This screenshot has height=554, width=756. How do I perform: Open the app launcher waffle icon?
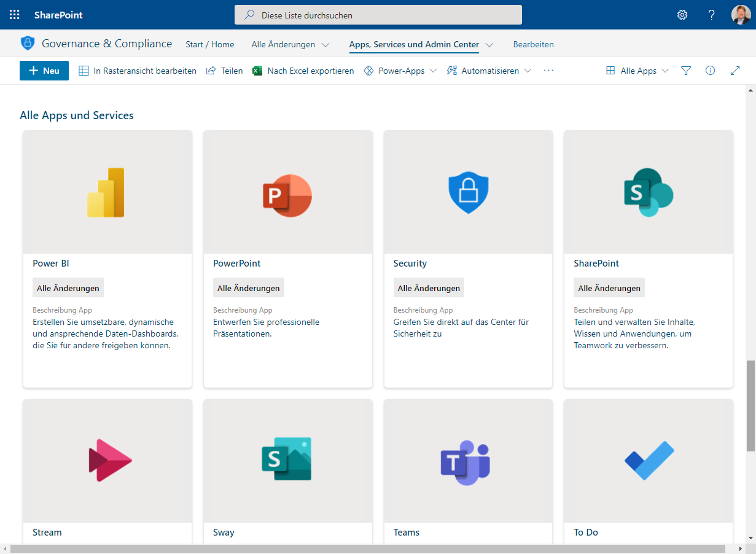[x=15, y=15]
